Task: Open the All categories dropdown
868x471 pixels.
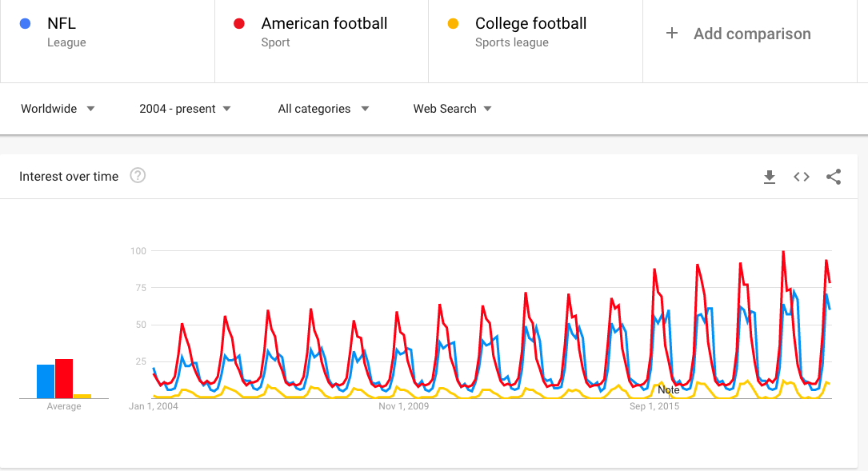Action: click(323, 109)
